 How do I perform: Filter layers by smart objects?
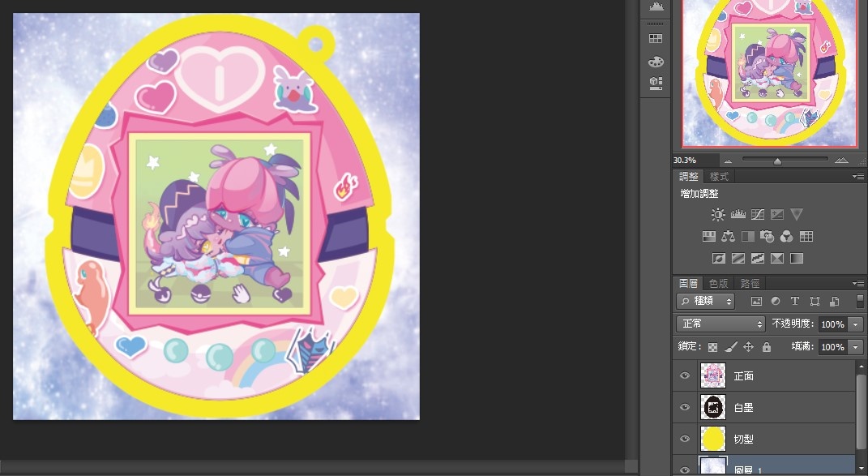(x=835, y=302)
